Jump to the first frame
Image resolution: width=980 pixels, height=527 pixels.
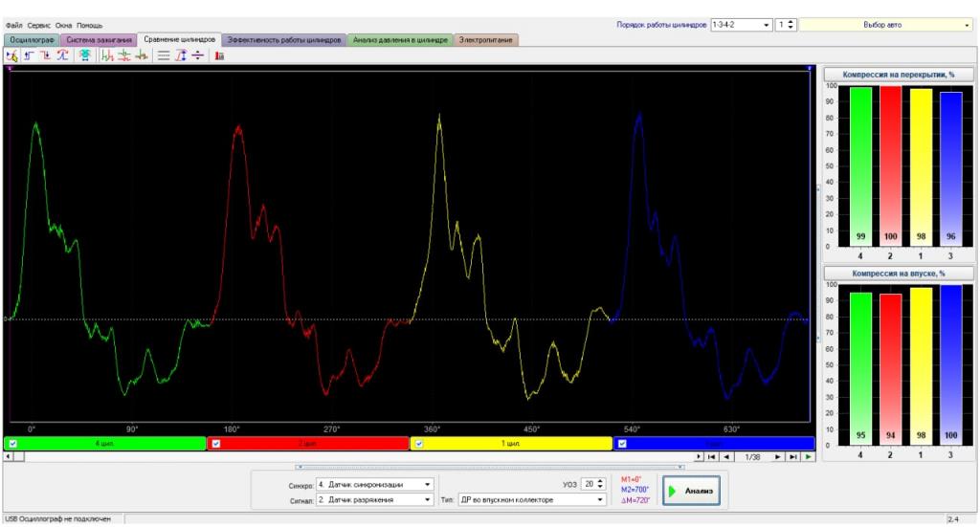(711, 457)
